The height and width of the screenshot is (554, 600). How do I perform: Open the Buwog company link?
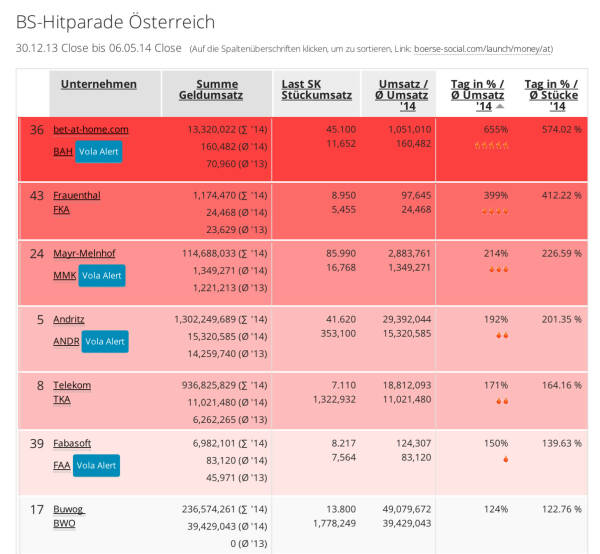click(x=68, y=509)
